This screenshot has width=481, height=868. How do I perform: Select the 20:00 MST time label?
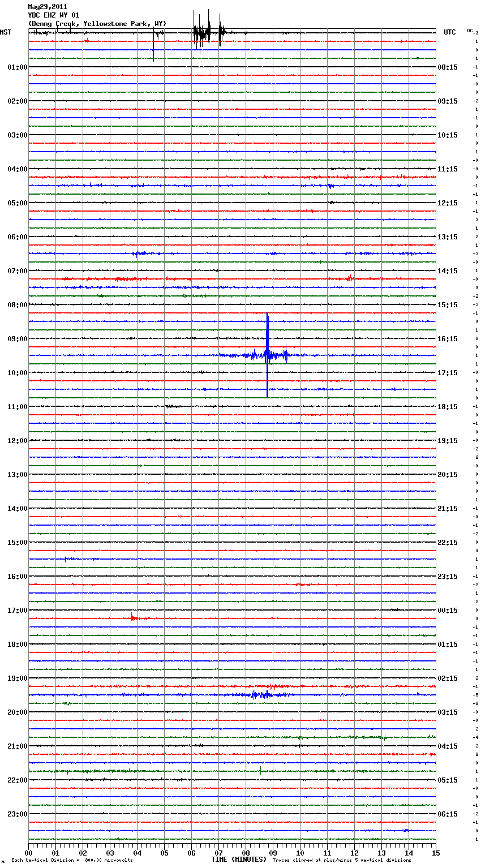click(18, 712)
